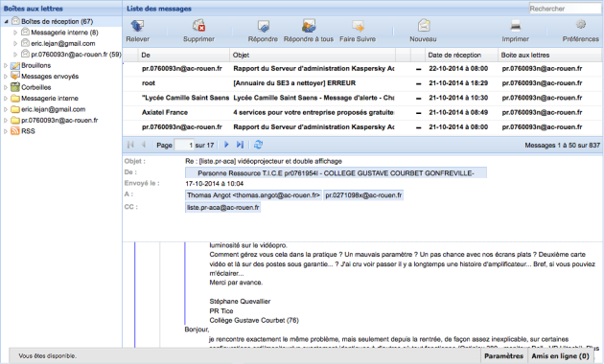Go to first page arrow
The width and height of the screenshot is (604, 364).
pos(130,145)
